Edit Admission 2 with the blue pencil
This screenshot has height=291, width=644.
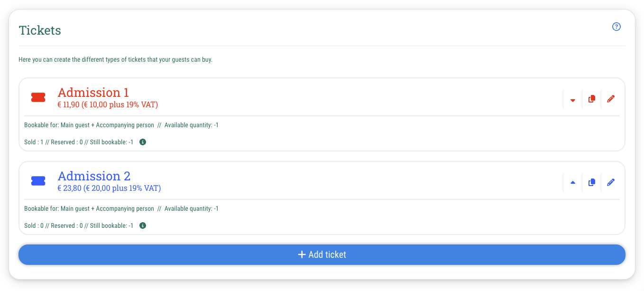pos(610,183)
